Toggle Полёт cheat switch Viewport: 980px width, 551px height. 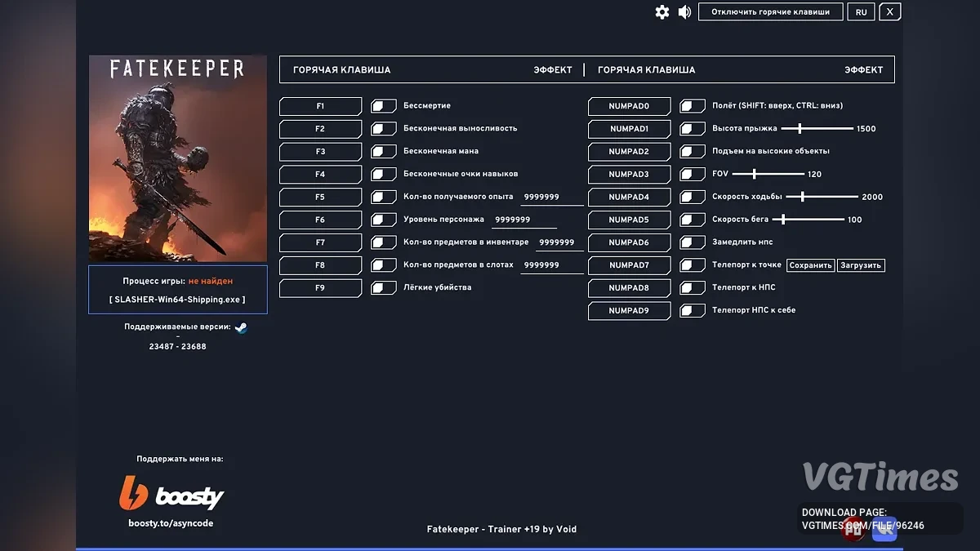(x=693, y=106)
